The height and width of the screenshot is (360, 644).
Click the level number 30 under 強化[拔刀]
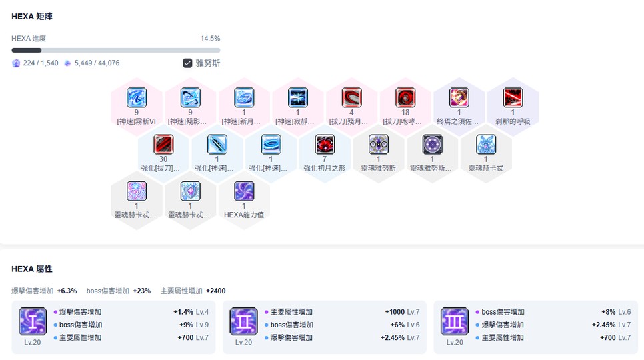point(163,159)
